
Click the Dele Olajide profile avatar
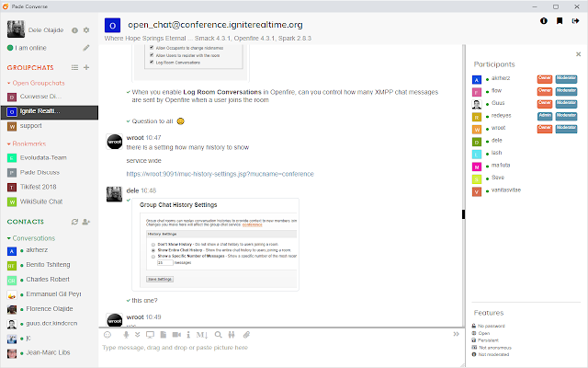tap(16, 29)
